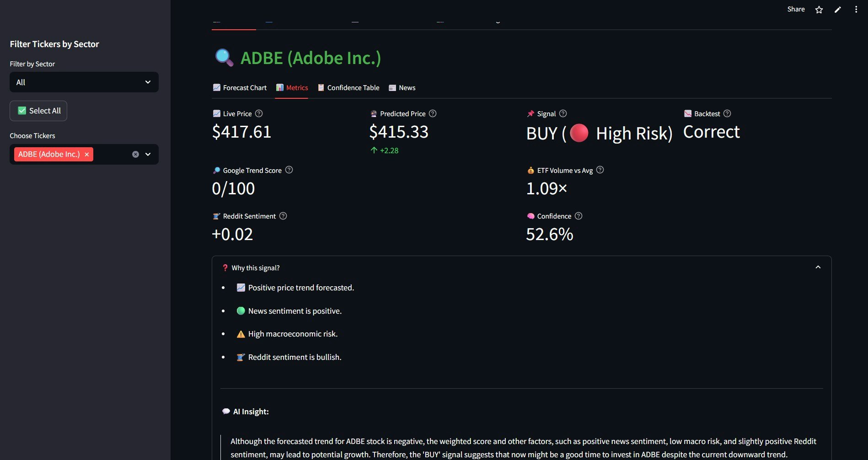
Task: Click the Backtest result Correct
Action: (711, 132)
